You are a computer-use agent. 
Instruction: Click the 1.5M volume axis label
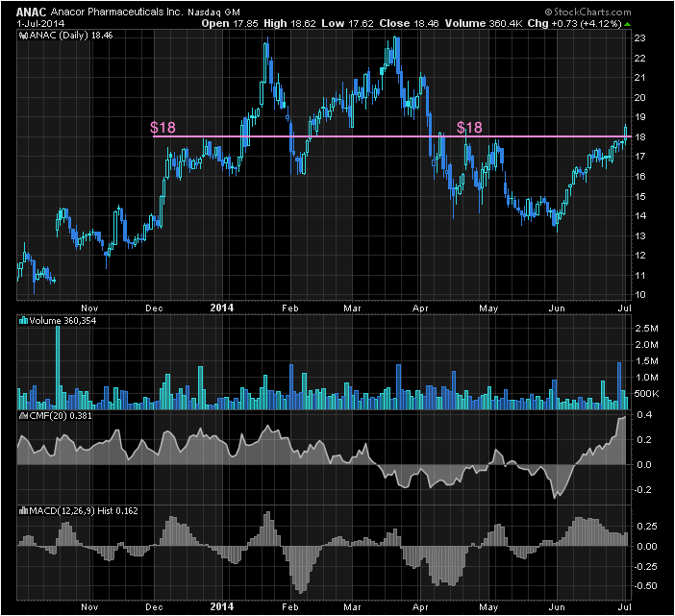[x=646, y=361]
